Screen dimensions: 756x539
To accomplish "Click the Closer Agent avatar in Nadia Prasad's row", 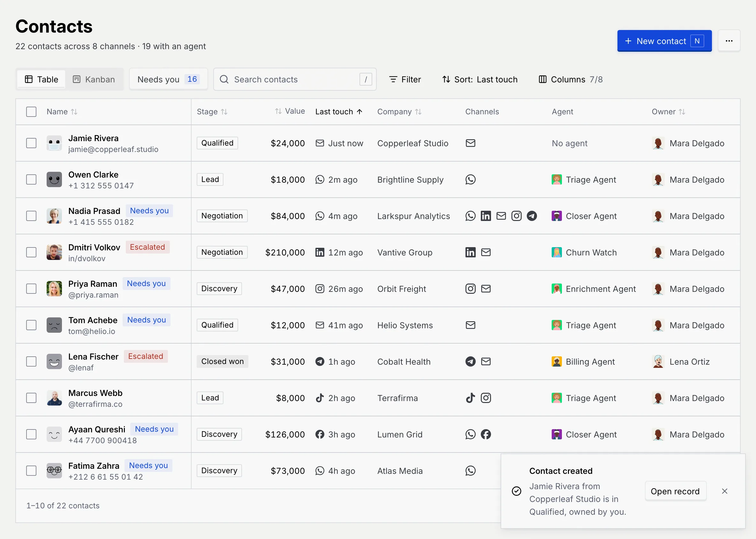I will tap(556, 216).
